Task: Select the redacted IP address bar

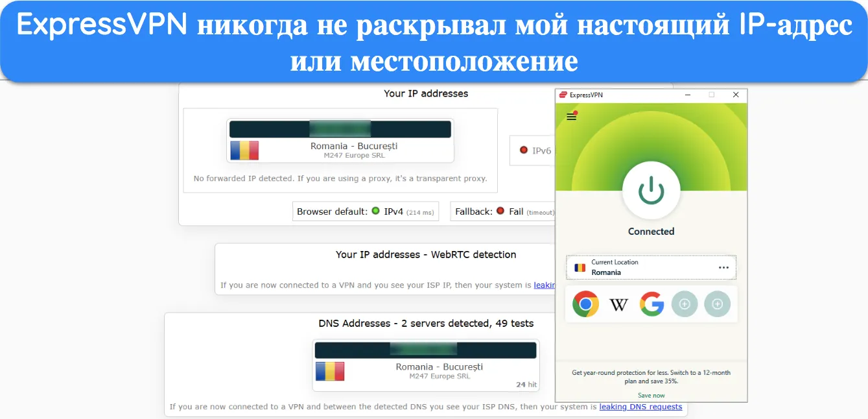Action: coord(340,129)
